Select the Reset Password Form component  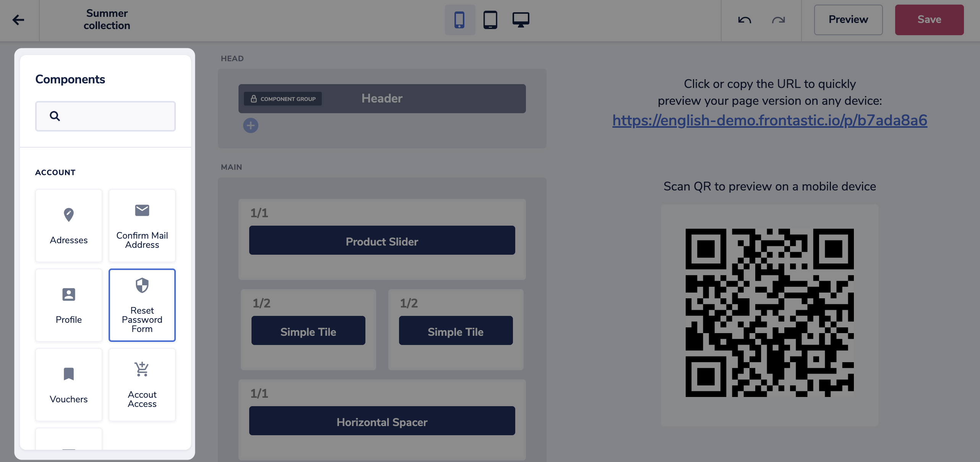click(142, 305)
